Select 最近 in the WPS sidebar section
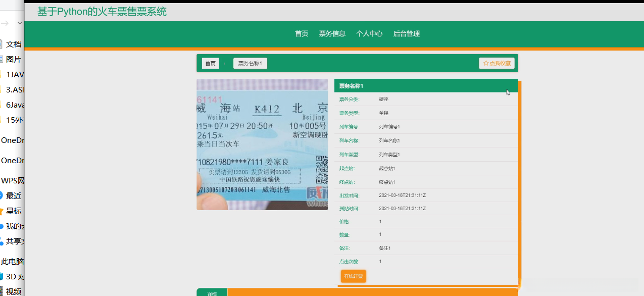 (13, 195)
